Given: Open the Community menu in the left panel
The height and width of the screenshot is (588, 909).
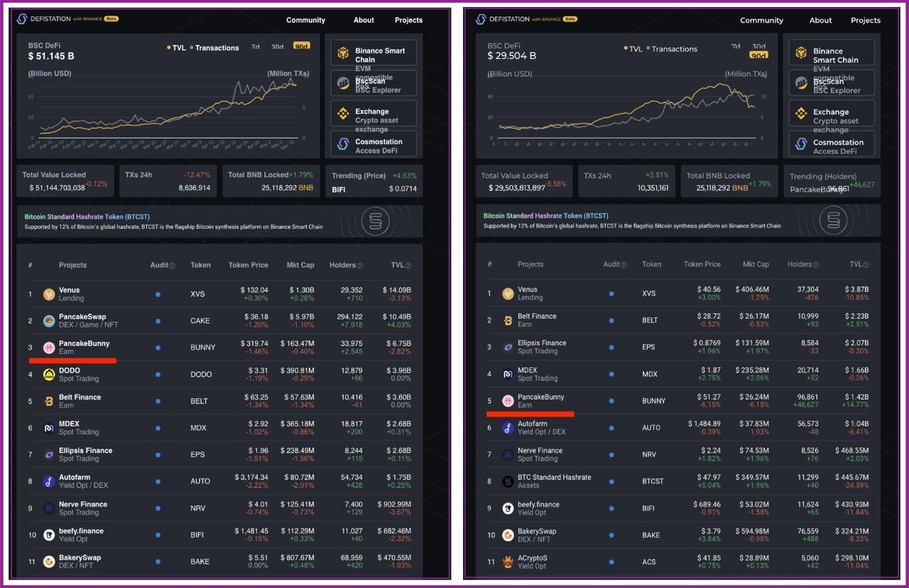Looking at the screenshot, I should point(305,20).
